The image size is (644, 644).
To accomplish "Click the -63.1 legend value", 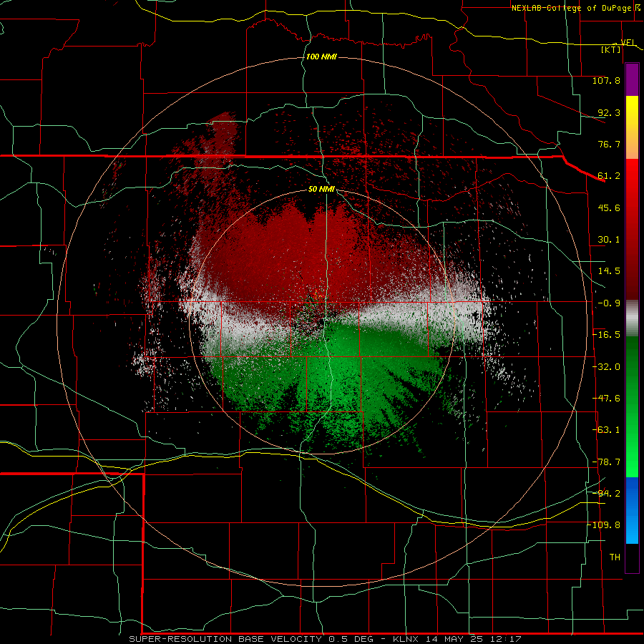I will pyautogui.click(x=606, y=430).
